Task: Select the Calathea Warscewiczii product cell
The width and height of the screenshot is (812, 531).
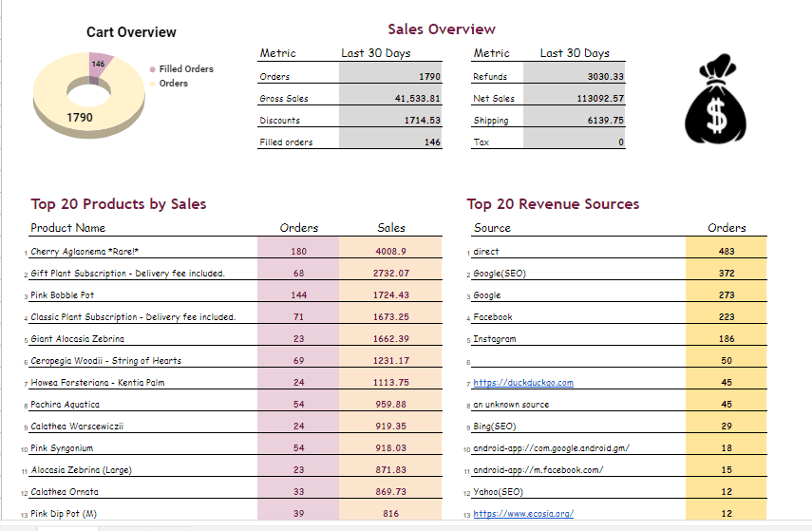Action: tap(77, 427)
